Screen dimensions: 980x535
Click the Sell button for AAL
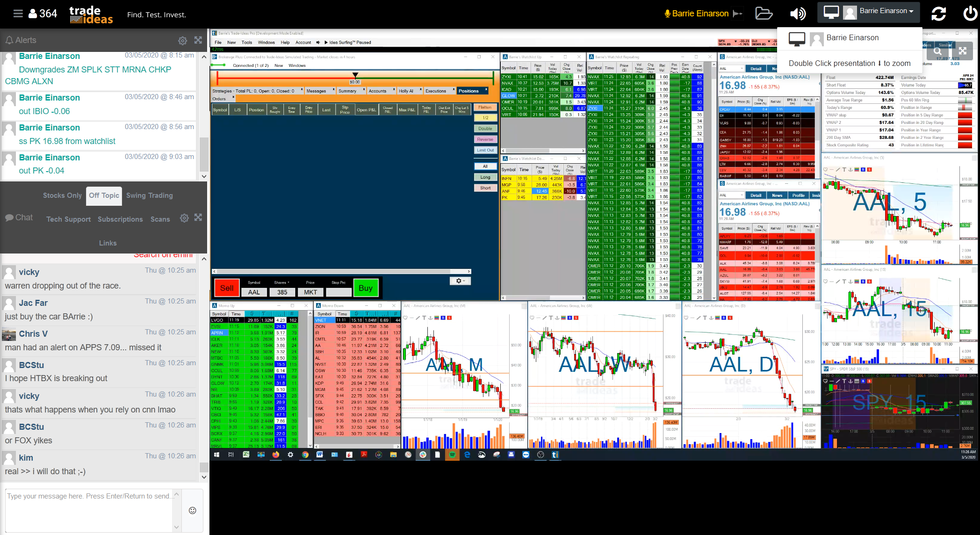[226, 288]
